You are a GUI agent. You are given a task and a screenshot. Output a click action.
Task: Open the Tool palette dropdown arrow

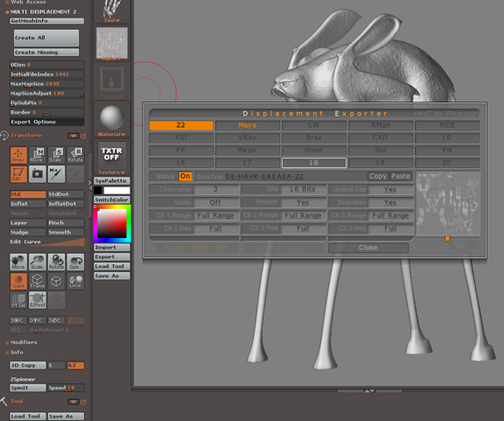(x=73, y=402)
